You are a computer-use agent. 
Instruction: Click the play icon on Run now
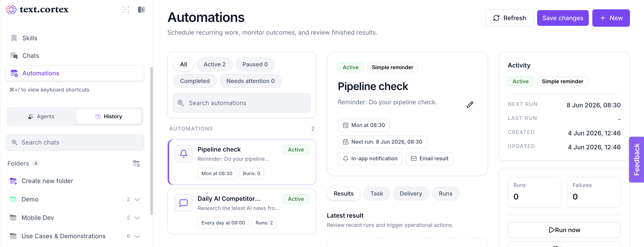[x=552, y=230]
